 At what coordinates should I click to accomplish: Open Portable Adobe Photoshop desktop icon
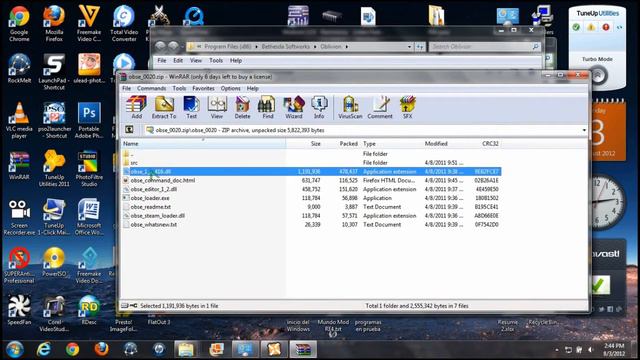coord(89,120)
